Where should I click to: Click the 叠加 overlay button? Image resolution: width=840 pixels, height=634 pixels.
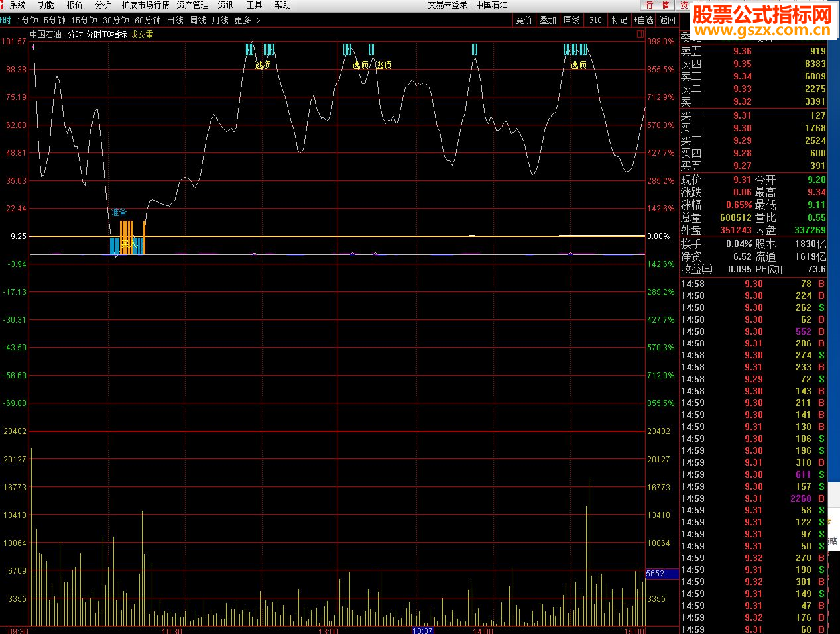[548, 21]
